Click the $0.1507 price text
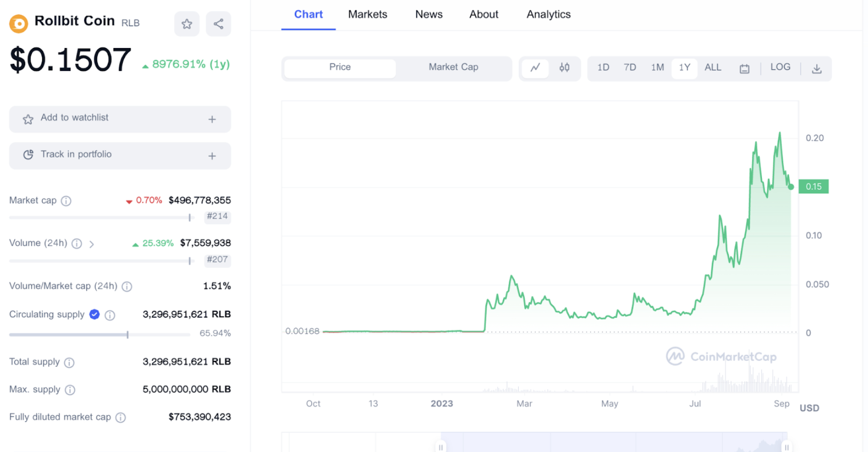This screenshot has height=452, width=868. (x=70, y=59)
